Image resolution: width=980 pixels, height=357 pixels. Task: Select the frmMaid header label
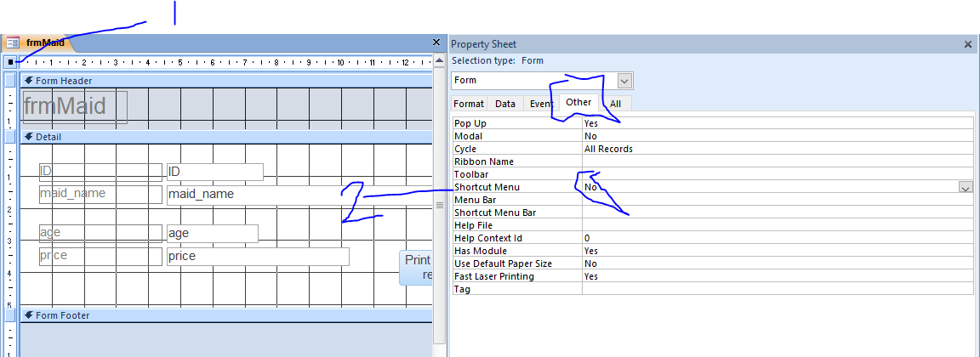pyautogui.click(x=76, y=107)
